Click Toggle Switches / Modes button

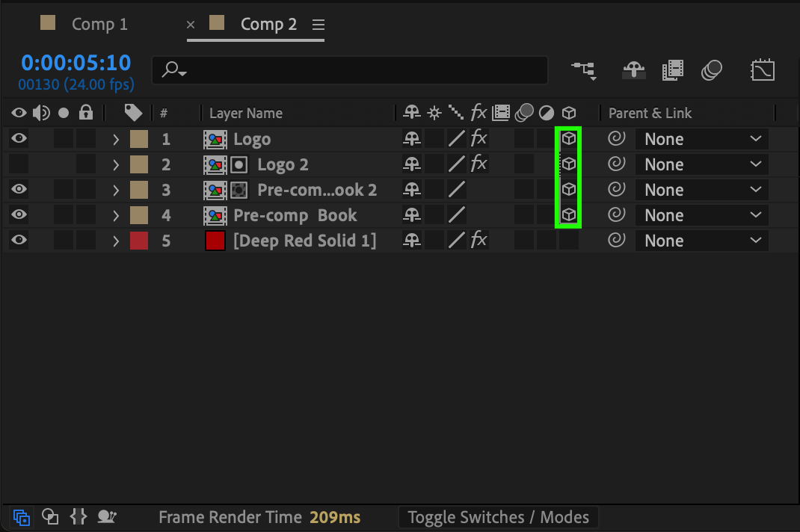498,517
